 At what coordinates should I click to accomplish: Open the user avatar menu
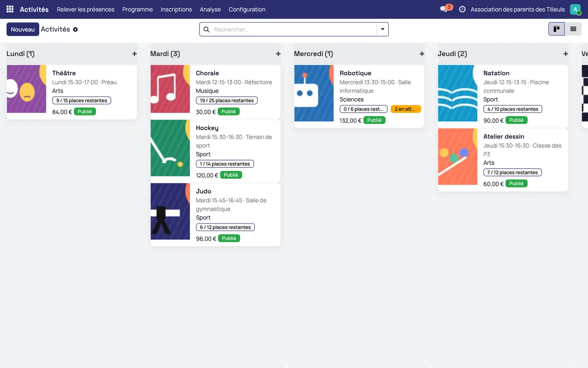click(576, 9)
